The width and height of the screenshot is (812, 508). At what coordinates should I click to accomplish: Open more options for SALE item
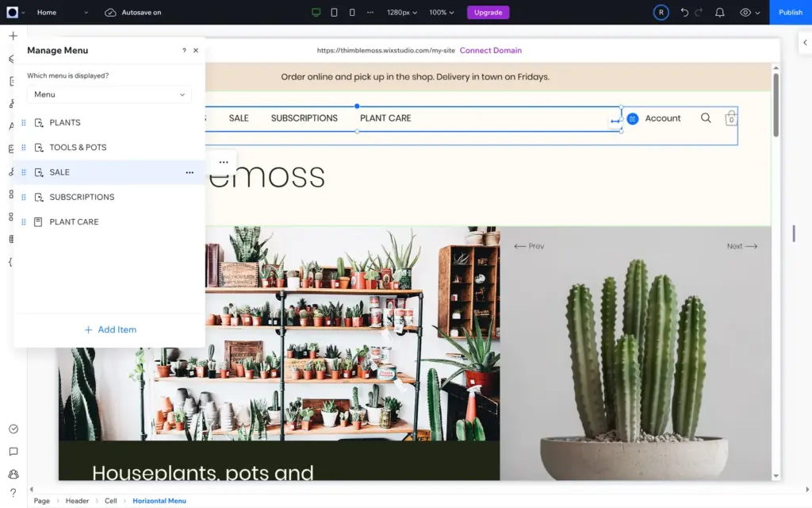click(190, 172)
